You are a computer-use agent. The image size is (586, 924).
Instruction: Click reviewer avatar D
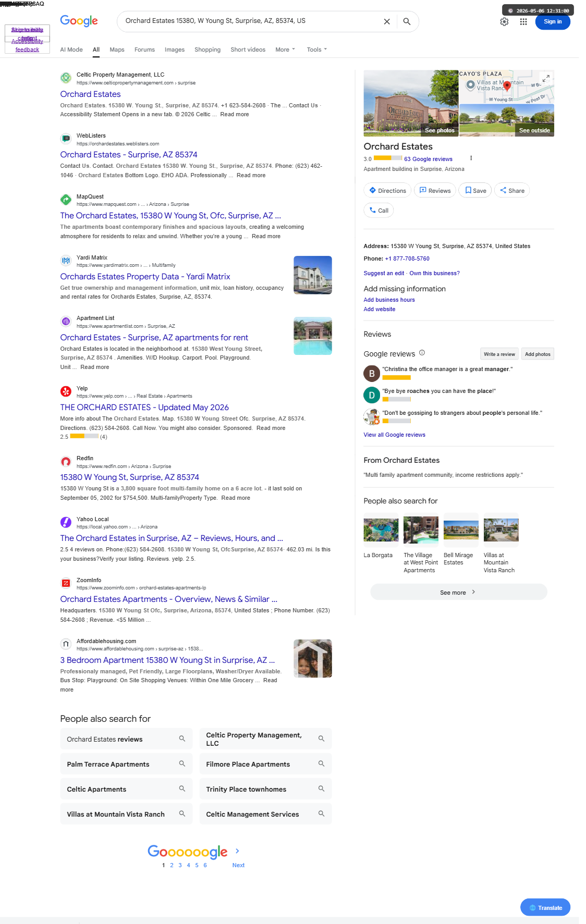372,395
